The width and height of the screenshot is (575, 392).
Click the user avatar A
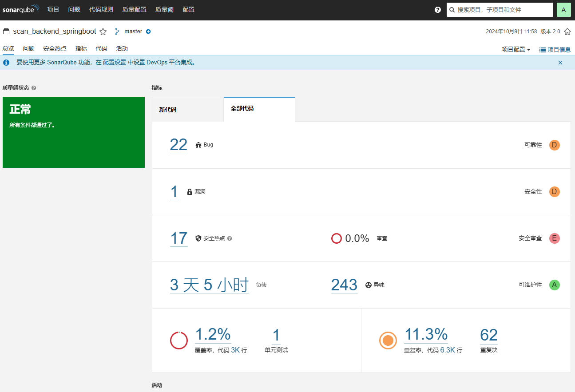563,10
